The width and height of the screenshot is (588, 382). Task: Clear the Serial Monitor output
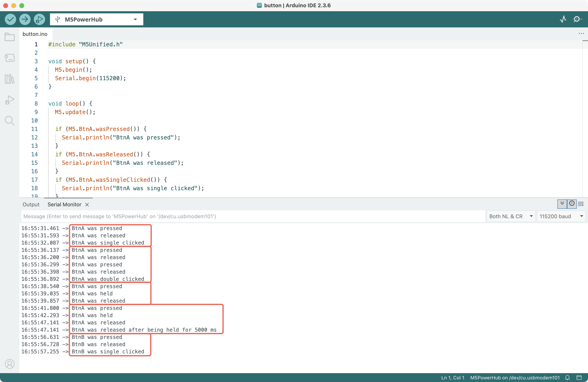click(581, 204)
